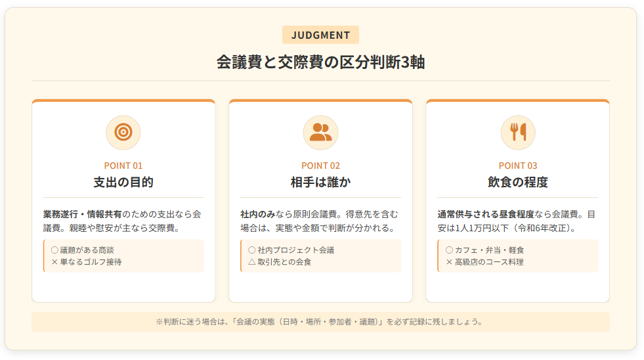
Task: Click the footer note about 会議の実態
Action: coord(320,322)
